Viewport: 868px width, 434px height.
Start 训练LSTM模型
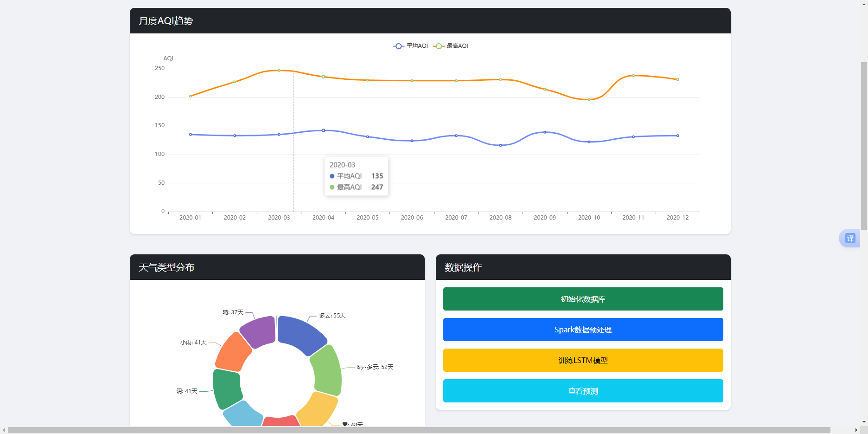[x=583, y=360]
